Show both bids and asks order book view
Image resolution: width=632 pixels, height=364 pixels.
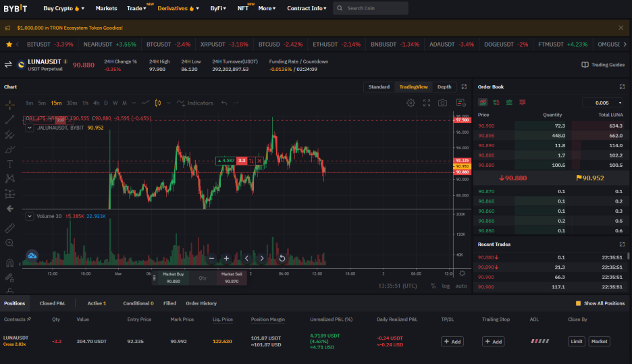(483, 103)
